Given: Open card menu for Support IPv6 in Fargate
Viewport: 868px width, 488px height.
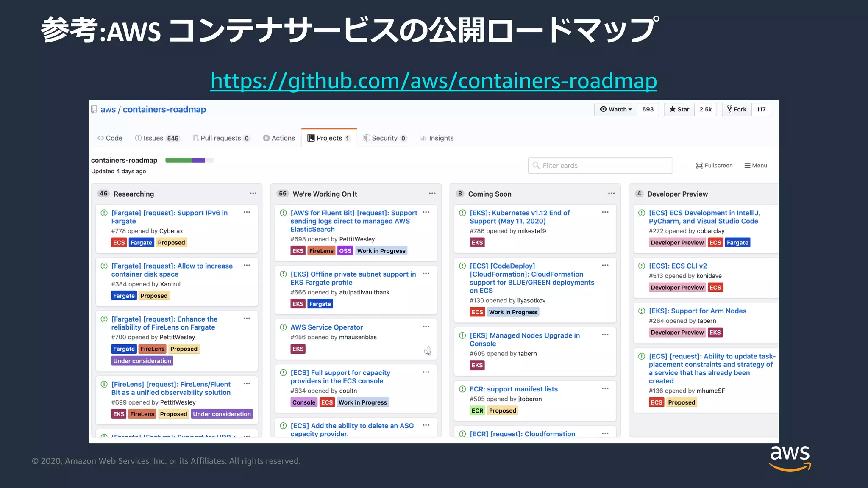Looking at the screenshot, I should pyautogui.click(x=247, y=213).
